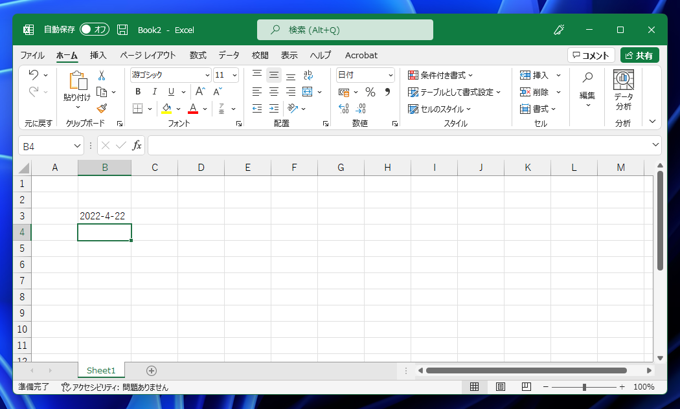
Task: Click the コメント comments button
Action: coord(591,56)
